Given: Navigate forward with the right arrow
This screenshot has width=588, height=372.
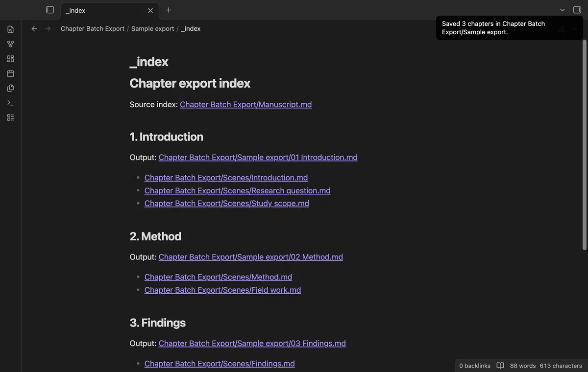Looking at the screenshot, I should (48, 29).
